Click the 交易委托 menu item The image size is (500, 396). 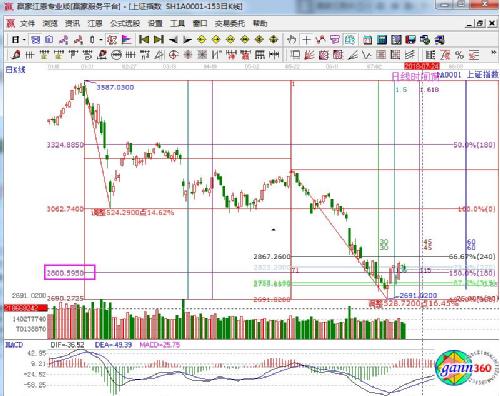click(229, 23)
